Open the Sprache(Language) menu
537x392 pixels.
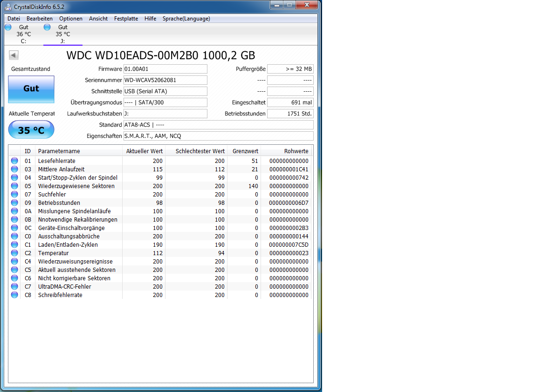tap(186, 19)
